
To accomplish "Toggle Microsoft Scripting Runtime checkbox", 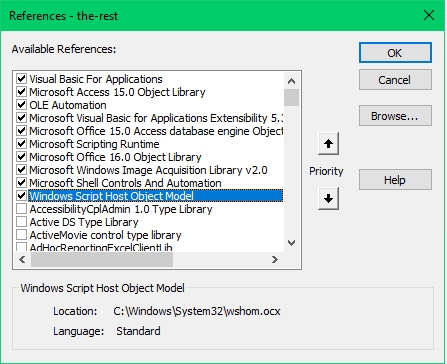I will 22,144.
